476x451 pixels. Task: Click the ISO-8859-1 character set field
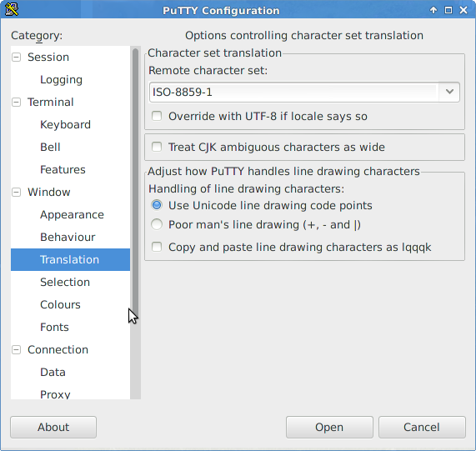click(294, 92)
